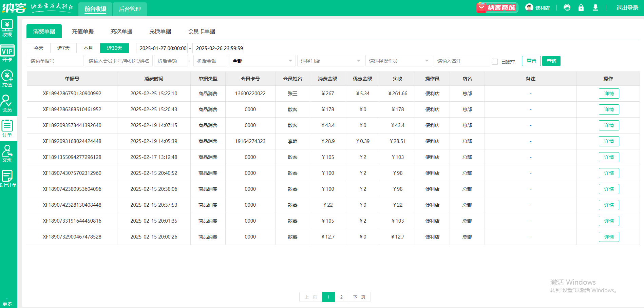
Task: Click the customer service headset icon
Action: 567,8
